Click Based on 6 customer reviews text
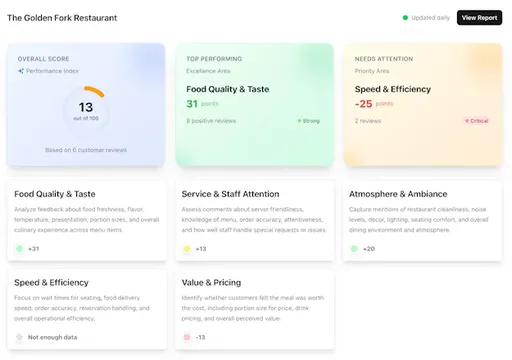The width and height of the screenshot is (512, 360). 86,150
